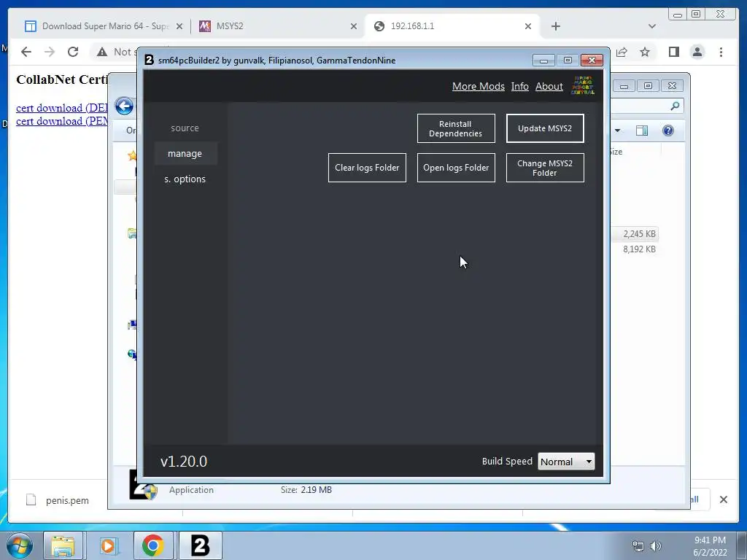The width and height of the screenshot is (747, 560).
Task: Toggle the Explorer preview pane icon
Action: point(642,131)
